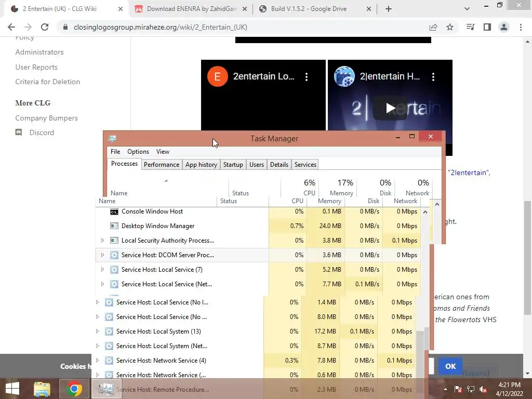Expand Service Host: Local System (13)
The image size is (532, 399).
pos(97,331)
